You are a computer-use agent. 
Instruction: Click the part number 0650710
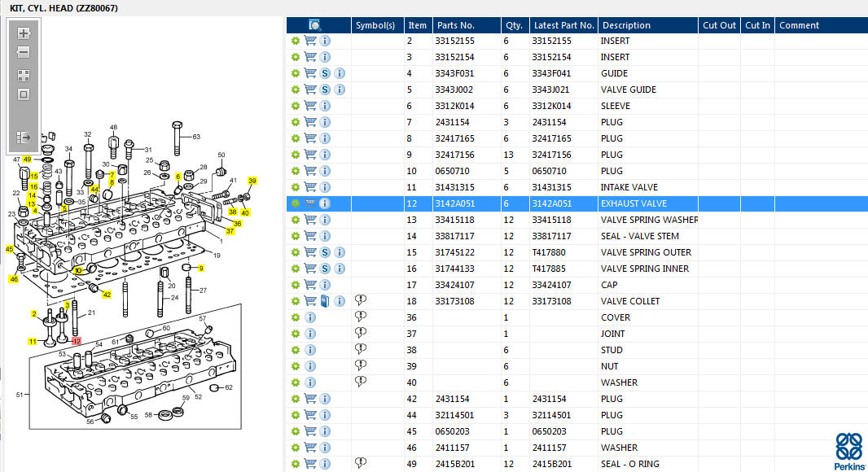click(x=452, y=171)
